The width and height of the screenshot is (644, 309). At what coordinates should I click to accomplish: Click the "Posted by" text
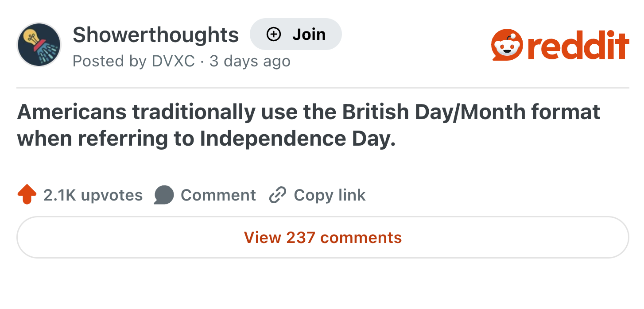tap(110, 61)
